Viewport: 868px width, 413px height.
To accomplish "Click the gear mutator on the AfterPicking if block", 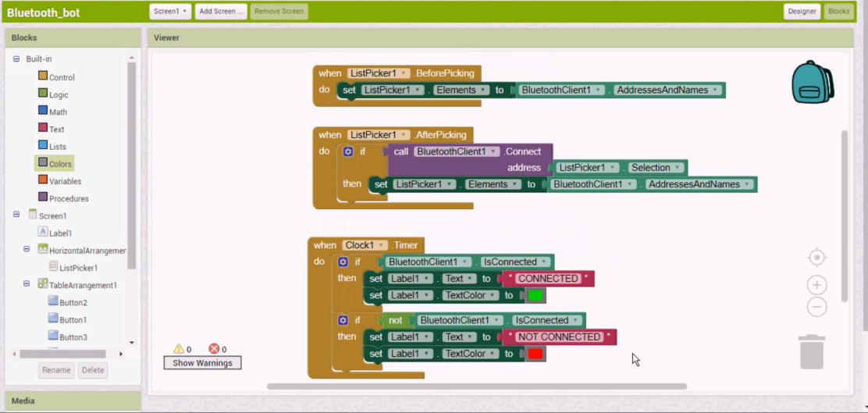I will pyautogui.click(x=347, y=151).
